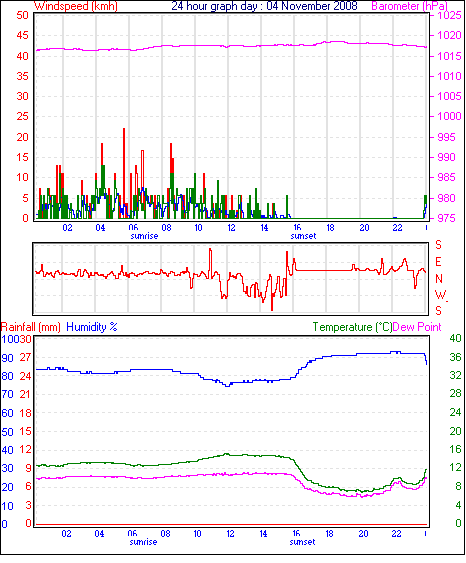Click the Dew Point legend label

(417, 327)
